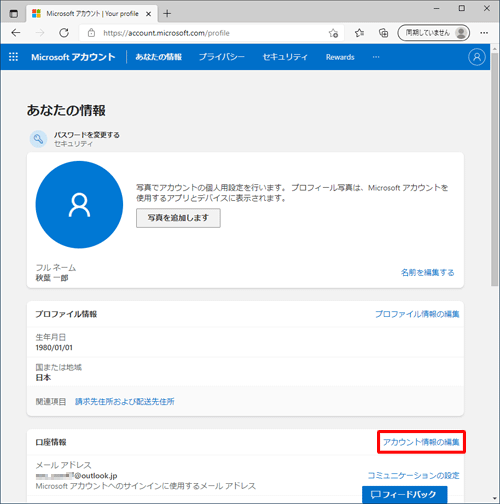Viewport: 500px width, 504px height.
Task: Click the not-syncing profile button
Action: pos(434,33)
